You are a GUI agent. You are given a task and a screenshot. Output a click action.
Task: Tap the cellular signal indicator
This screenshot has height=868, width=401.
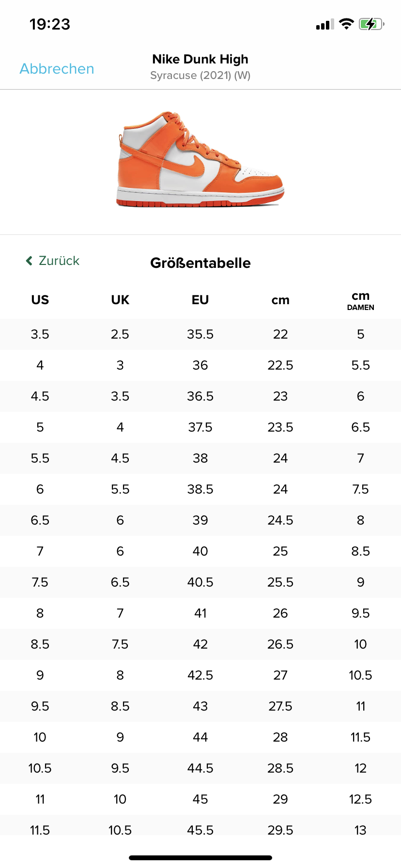pyautogui.click(x=324, y=24)
